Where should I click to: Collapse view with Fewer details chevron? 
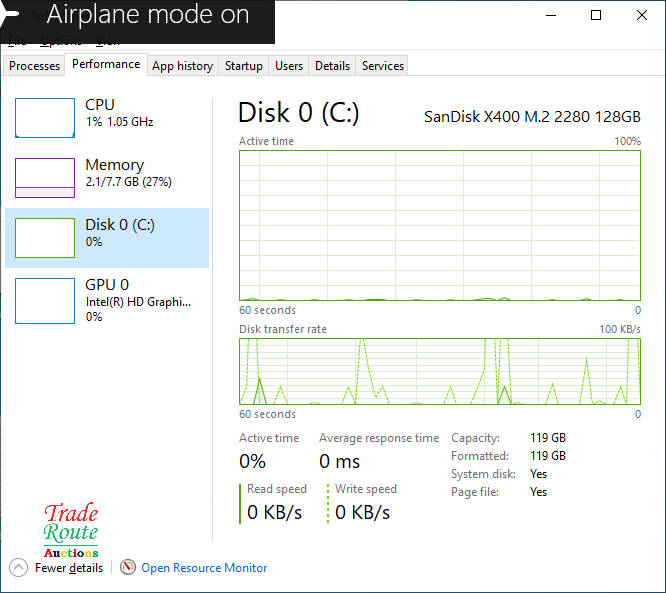[x=19, y=567]
